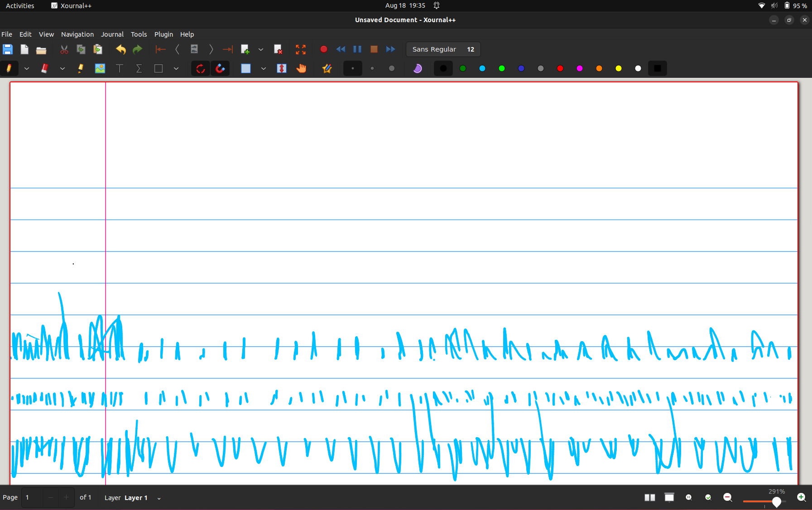
Task: Click the Save document icon
Action: click(8, 49)
